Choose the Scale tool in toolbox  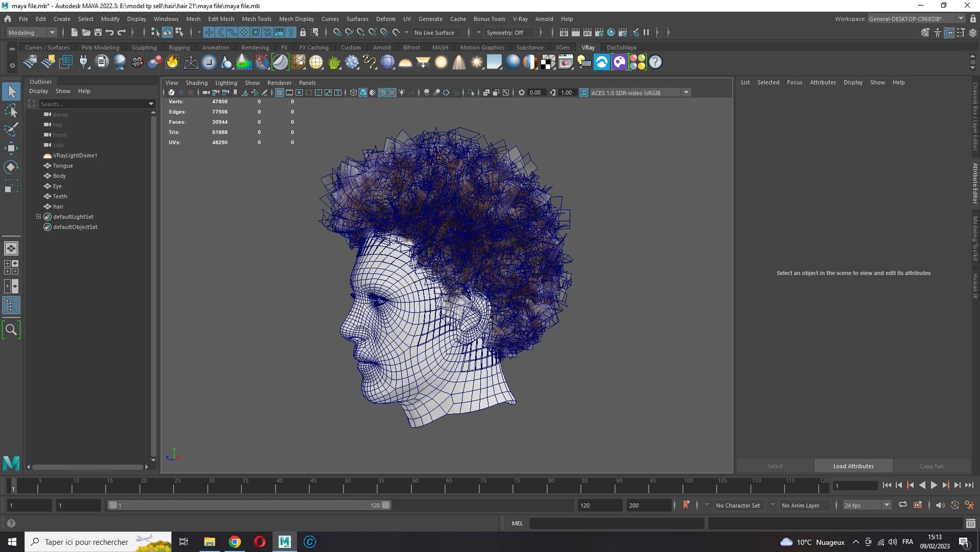11,186
